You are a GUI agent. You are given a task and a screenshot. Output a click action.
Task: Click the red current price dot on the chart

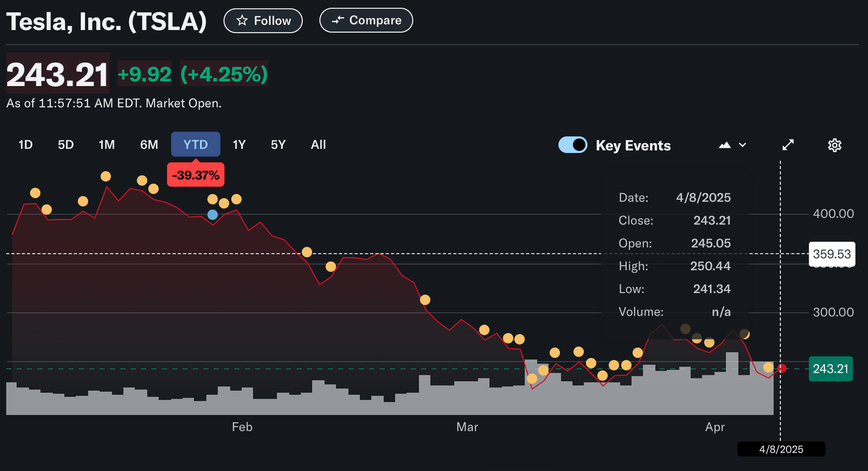781,368
